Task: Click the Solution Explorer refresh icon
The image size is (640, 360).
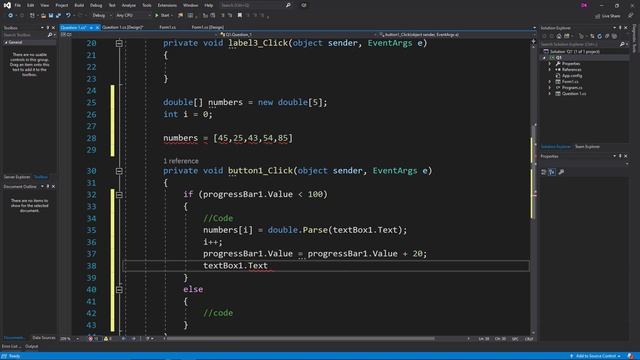Action: [599, 36]
